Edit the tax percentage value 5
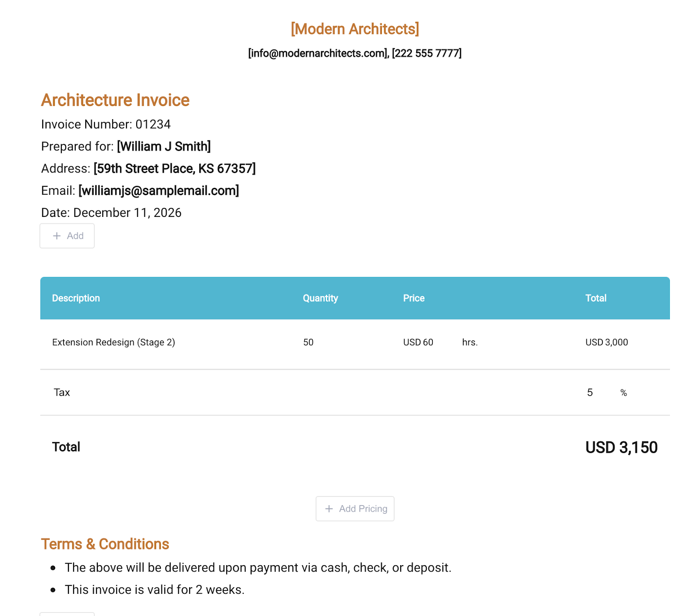This screenshot has height=616, width=696. (x=590, y=393)
